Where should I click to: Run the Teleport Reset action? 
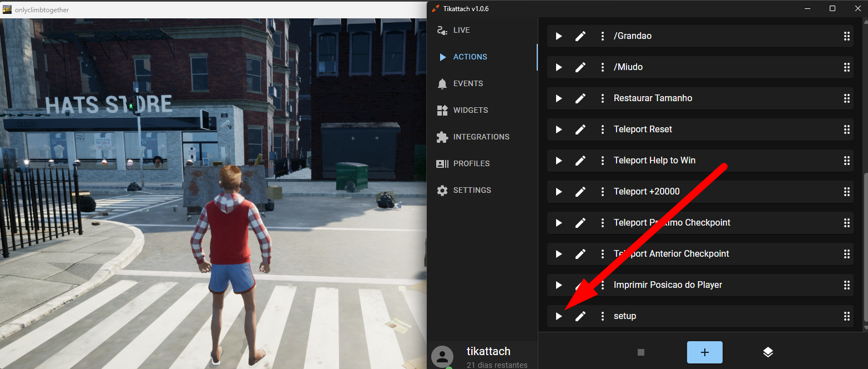(x=559, y=129)
